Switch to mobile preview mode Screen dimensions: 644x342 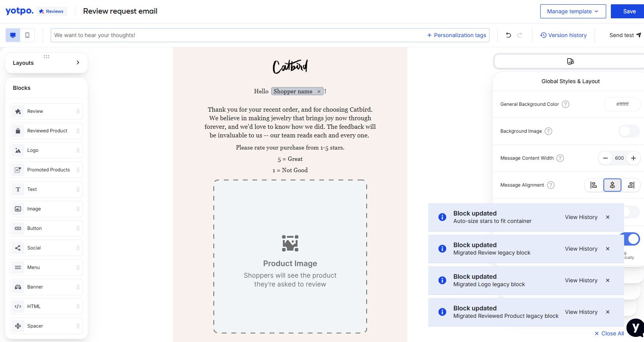[27, 35]
